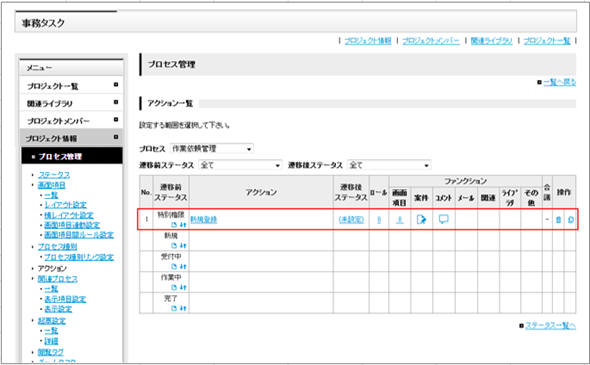Click the add-action page icon under 受付中
590x365 pixels.
pos(174,266)
